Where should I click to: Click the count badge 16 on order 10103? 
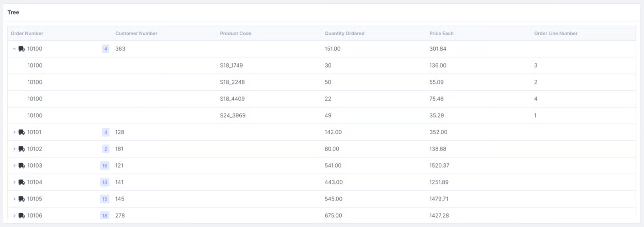coord(105,166)
